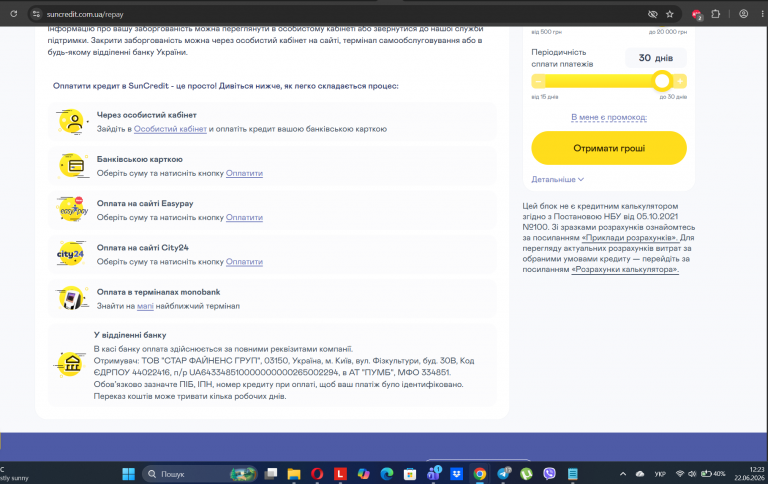Open Task View on the taskbar
Screen dimensions: 768x484
[x=270, y=474]
